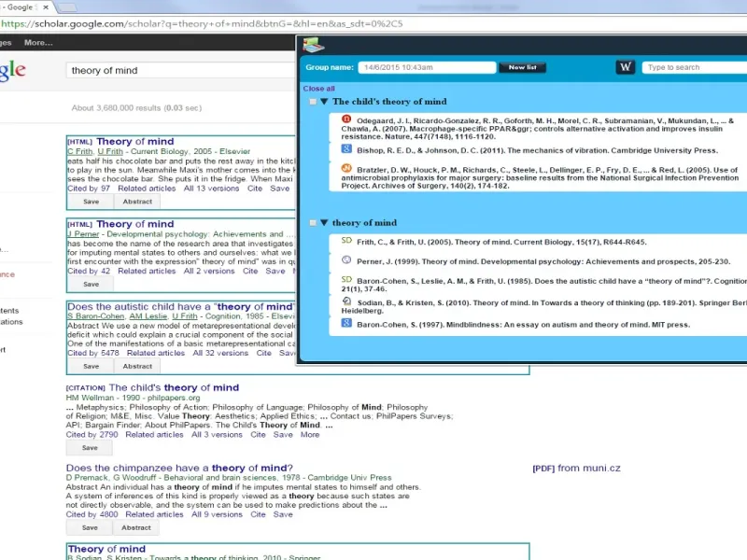Click Save button under Wellman result

pyautogui.click(x=90, y=448)
